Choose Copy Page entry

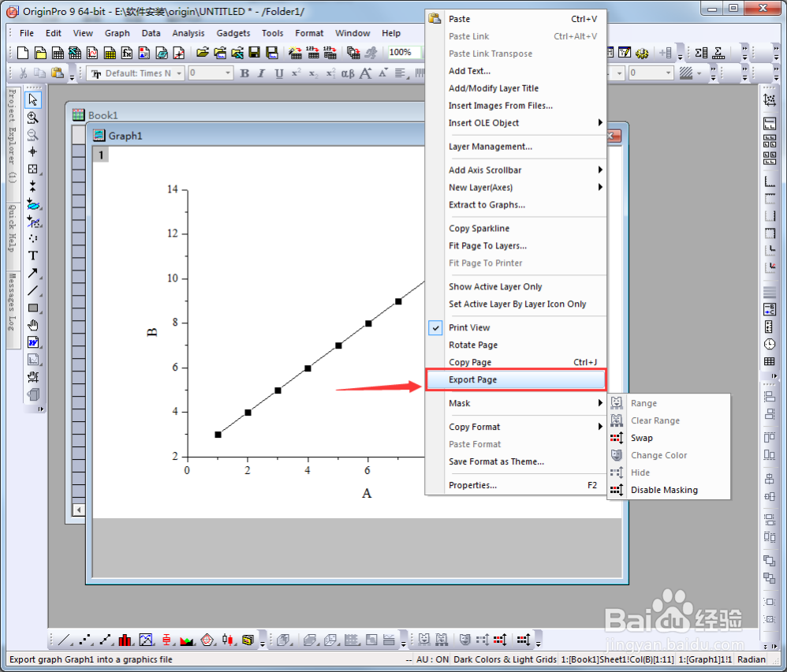pyautogui.click(x=516, y=362)
